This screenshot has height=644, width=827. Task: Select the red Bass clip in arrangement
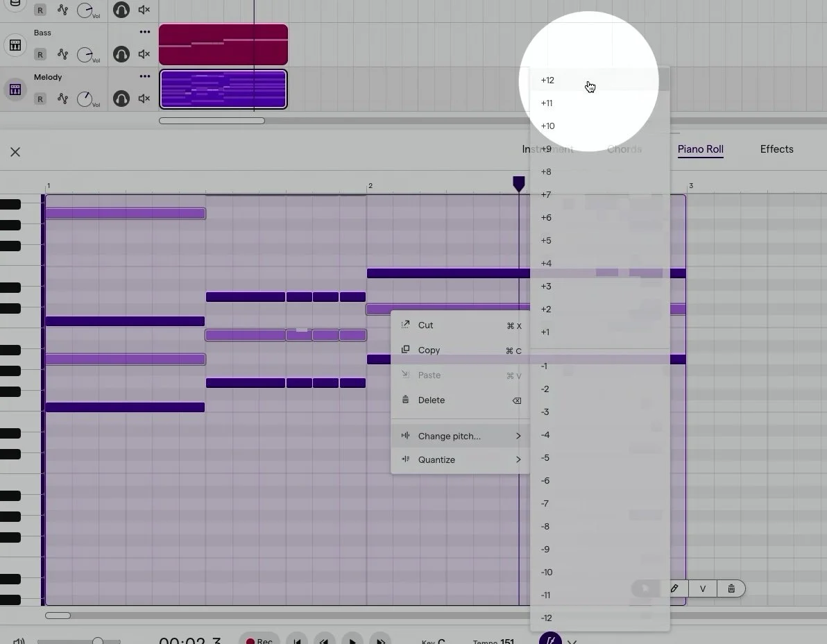click(x=223, y=44)
